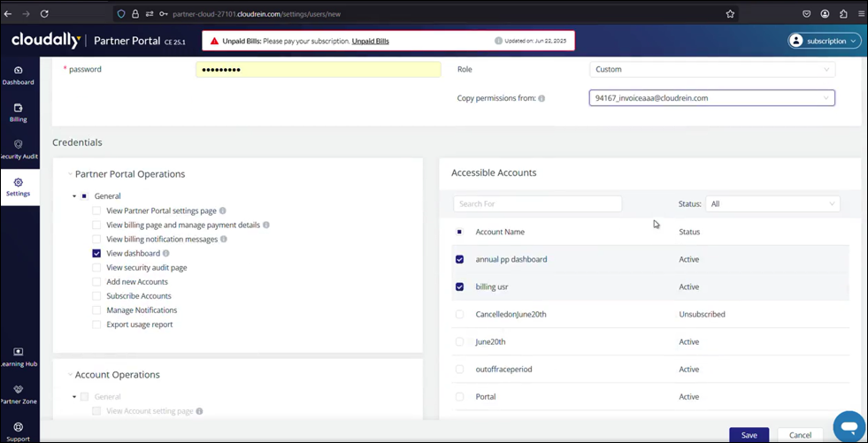Select the CancelledonJune20th account checkbox

(x=459, y=314)
